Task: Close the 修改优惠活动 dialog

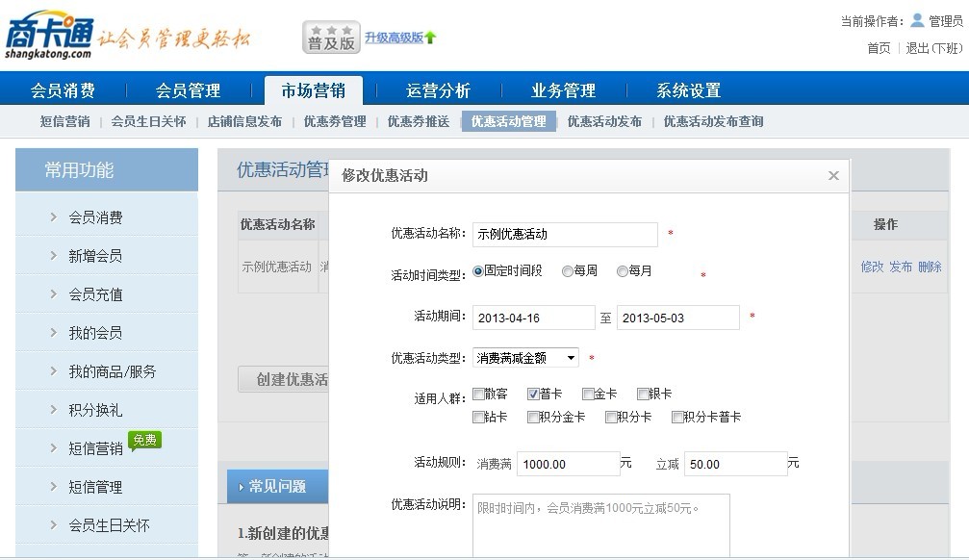Action: click(x=833, y=175)
